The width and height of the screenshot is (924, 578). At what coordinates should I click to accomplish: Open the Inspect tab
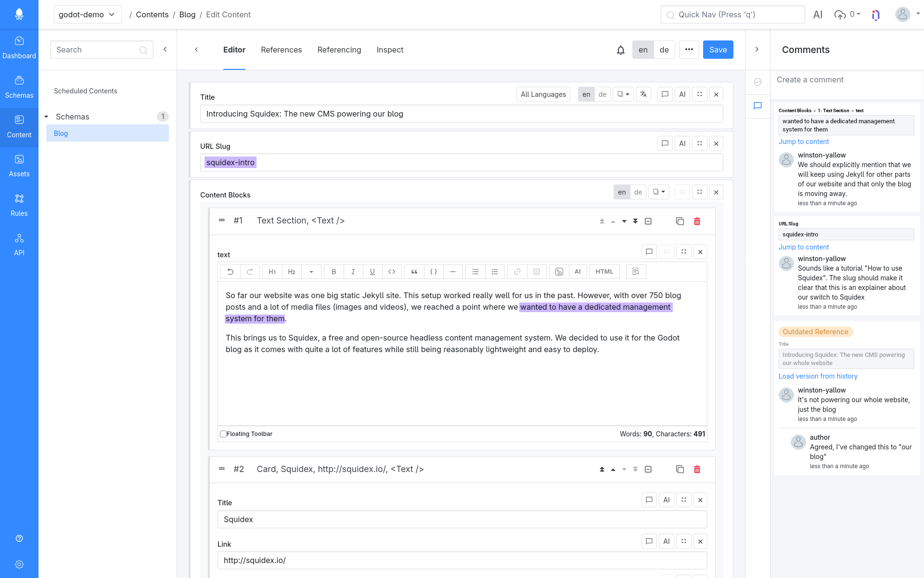[x=389, y=50]
